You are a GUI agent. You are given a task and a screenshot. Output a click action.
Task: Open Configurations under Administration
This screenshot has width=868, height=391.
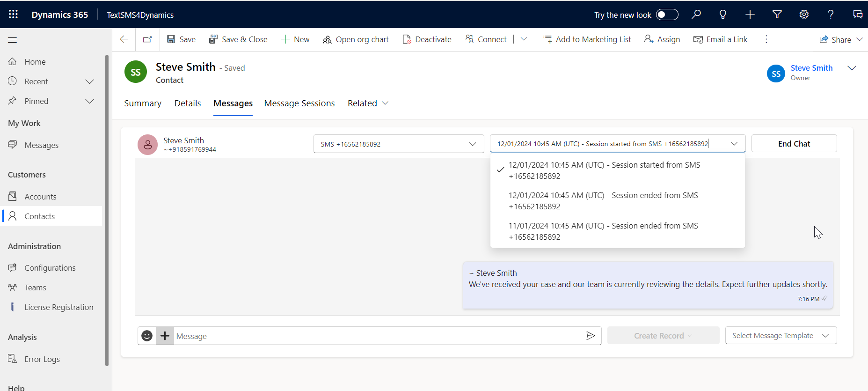click(x=51, y=268)
